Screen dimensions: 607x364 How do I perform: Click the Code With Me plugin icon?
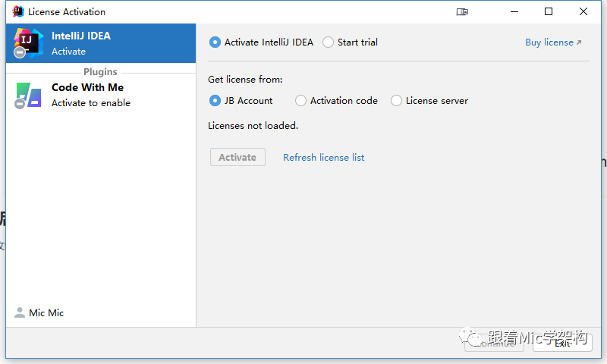pos(28,95)
